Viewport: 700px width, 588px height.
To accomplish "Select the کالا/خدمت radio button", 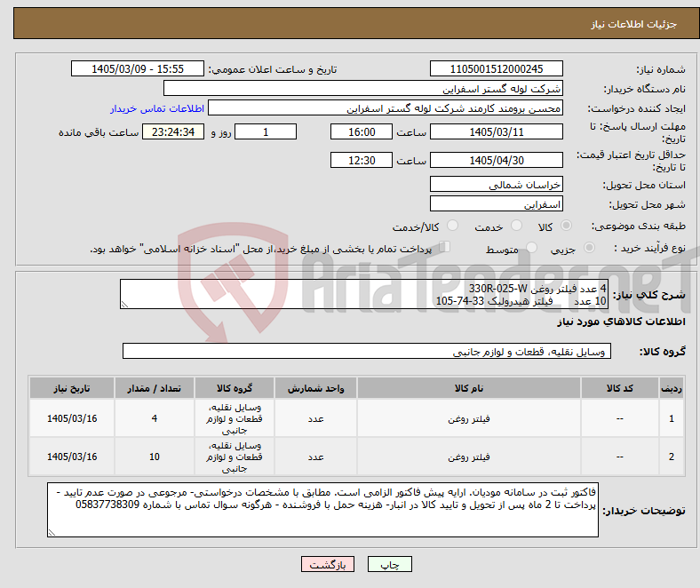I will click(x=453, y=226).
